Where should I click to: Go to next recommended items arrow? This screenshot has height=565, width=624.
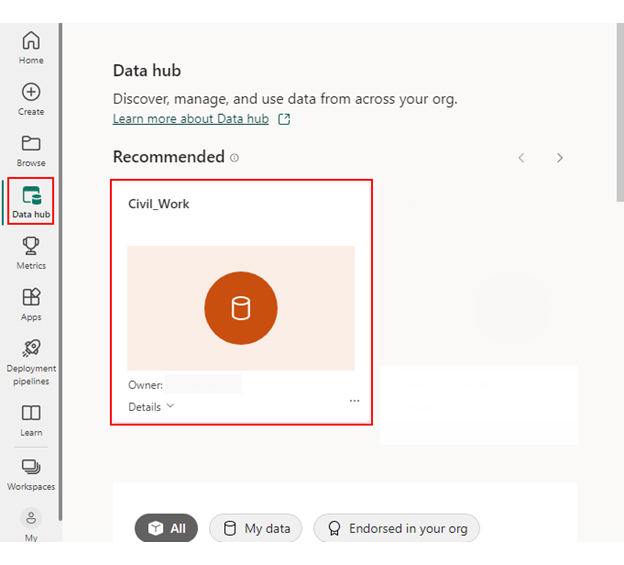pos(560,158)
